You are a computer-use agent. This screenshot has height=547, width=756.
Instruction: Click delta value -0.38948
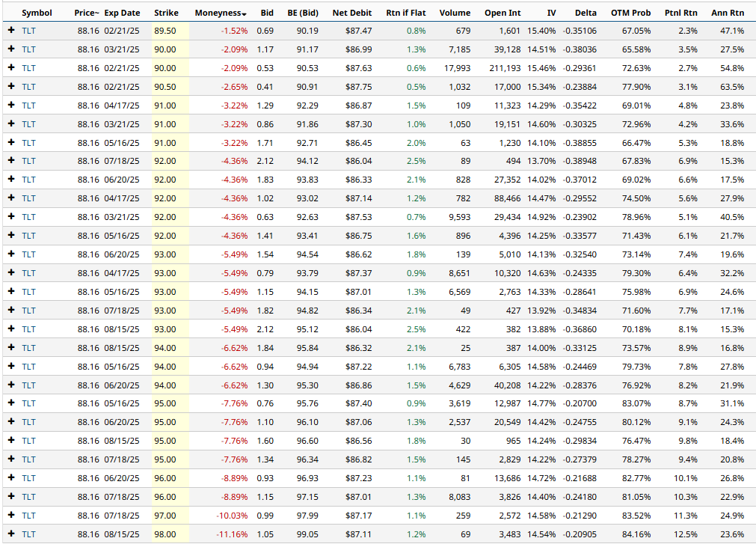point(580,161)
